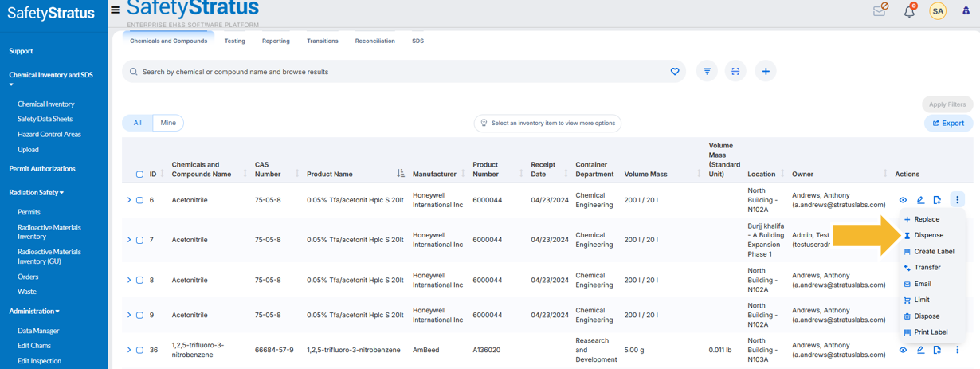Open the Reporting tab
This screenshot has width=980, height=369.
[276, 41]
